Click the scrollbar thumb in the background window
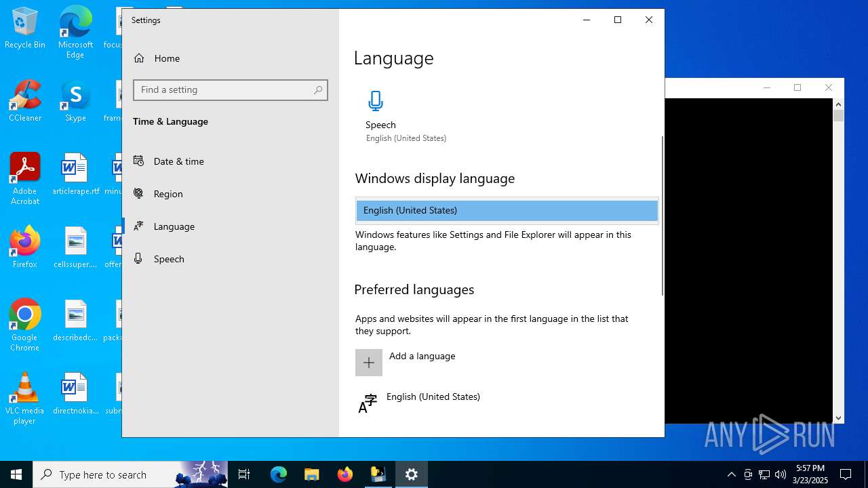Image resolution: width=868 pixels, height=488 pixels. [839, 116]
